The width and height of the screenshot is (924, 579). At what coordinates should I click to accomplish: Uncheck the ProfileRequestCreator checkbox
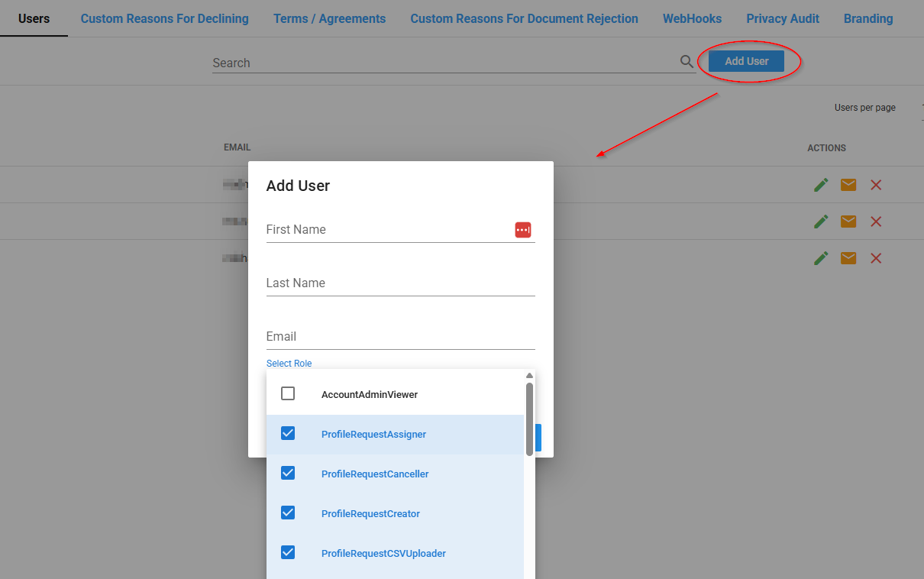click(x=288, y=513)
